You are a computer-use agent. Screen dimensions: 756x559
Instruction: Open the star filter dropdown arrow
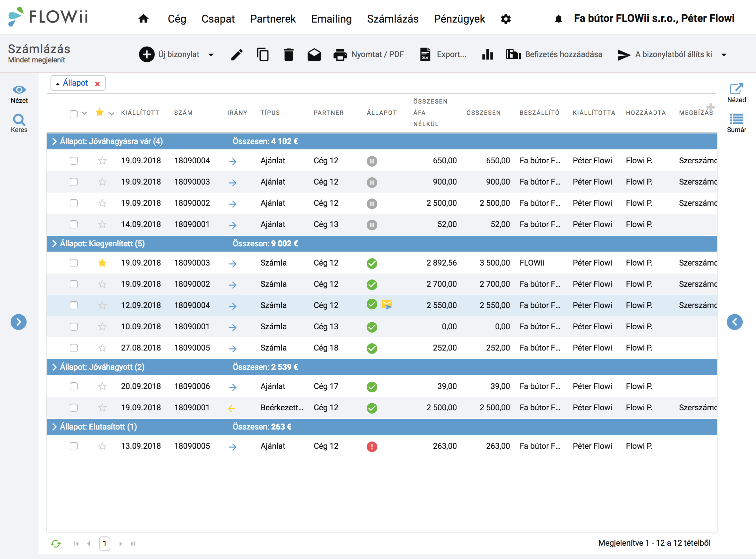tap(111, 114)
